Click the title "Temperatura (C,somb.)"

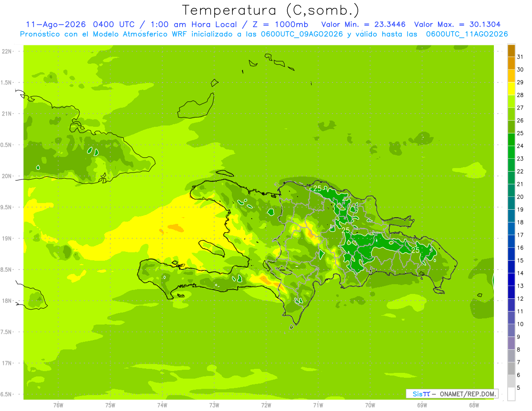271,10
